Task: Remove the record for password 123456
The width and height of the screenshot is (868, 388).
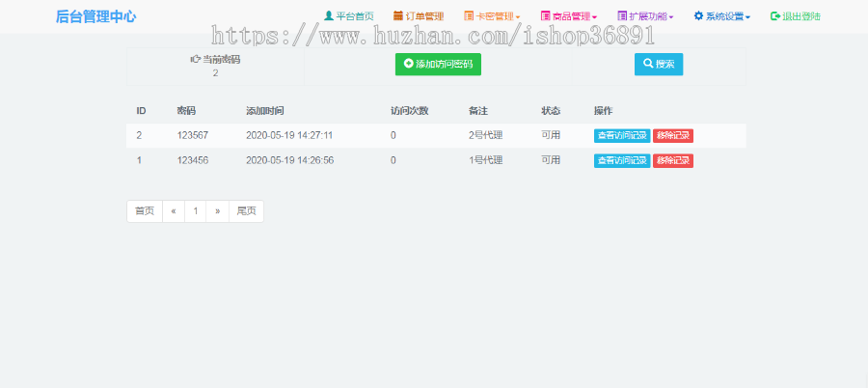Action: click(x=673, y=161)
